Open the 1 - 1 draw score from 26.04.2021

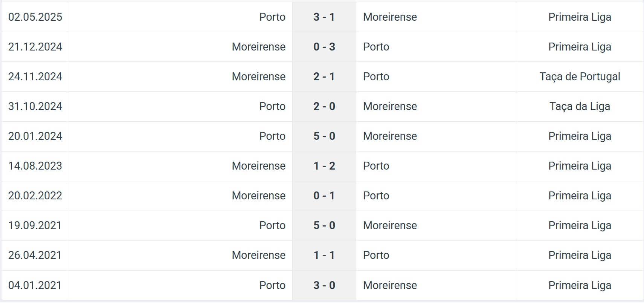coord(324,255)
